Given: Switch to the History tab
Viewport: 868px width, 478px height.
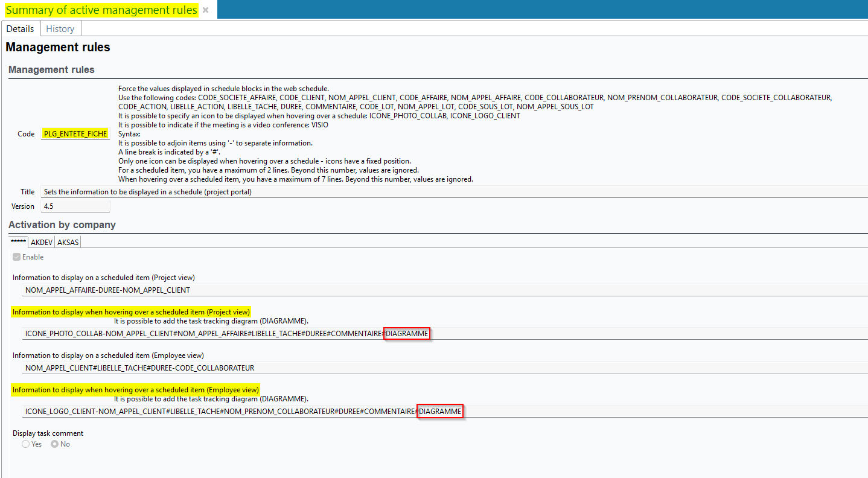Looking at the screenshot, I should [60, 29].
